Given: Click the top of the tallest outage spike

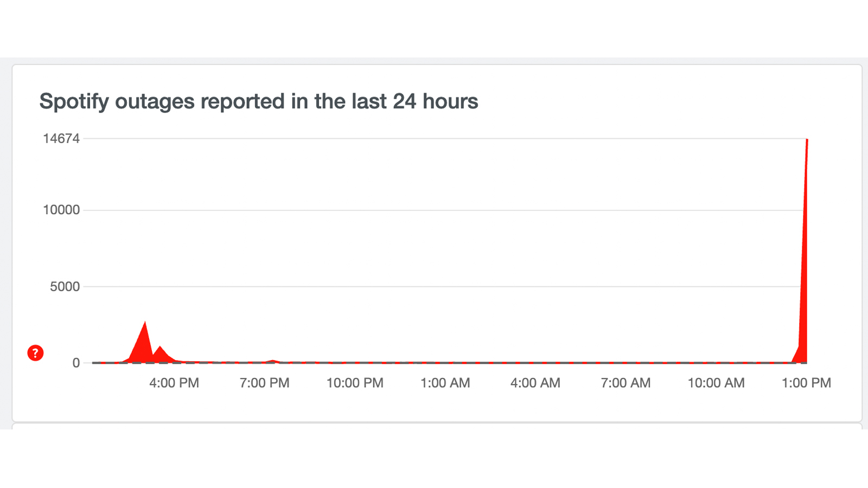Looking at the screenshot, I should tap(807, 140).
